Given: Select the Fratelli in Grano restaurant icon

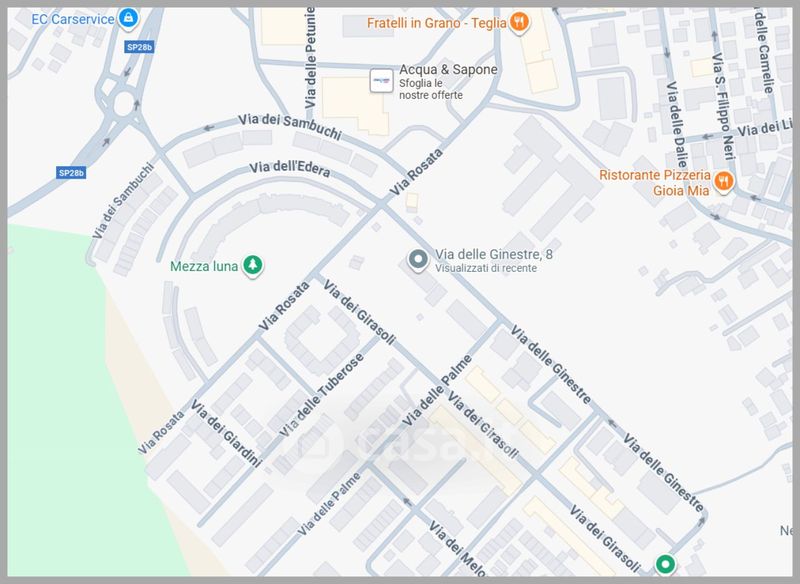Looking at the screenshot, I should [x=519, y=22].
